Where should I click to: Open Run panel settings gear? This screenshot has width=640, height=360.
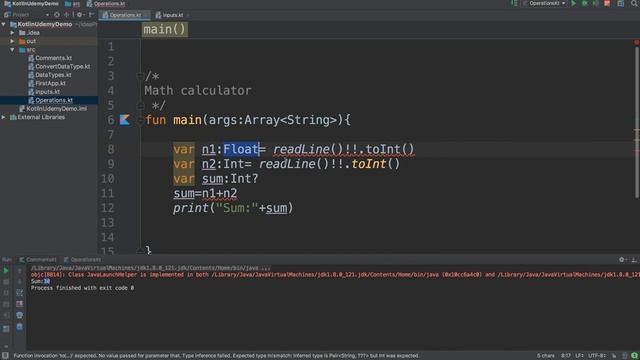(622, 260)
